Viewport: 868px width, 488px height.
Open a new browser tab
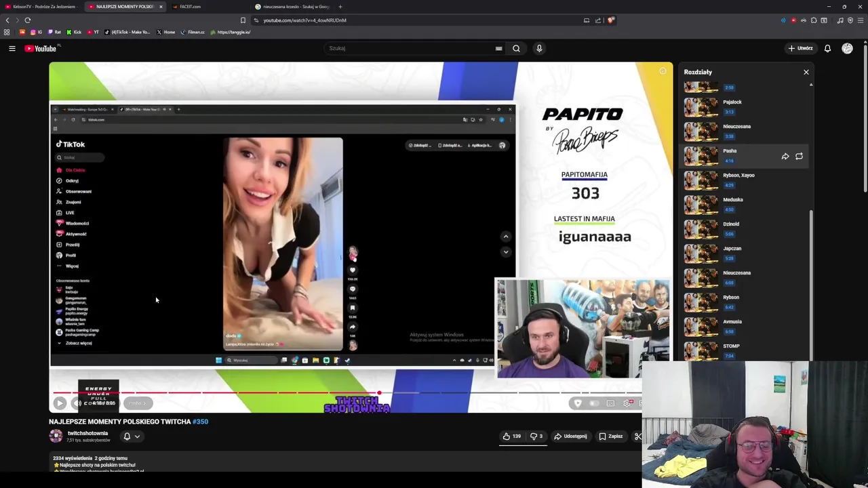pos(340,7)
